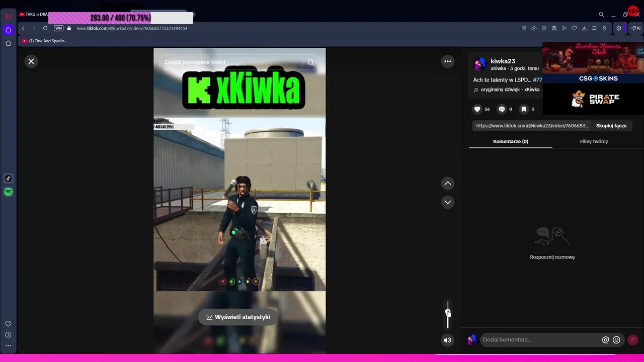Viewport: 644px width, 362px height.
Task: Click the Znajdź powiązane treści search field
Action: click(x=231, y=62)
